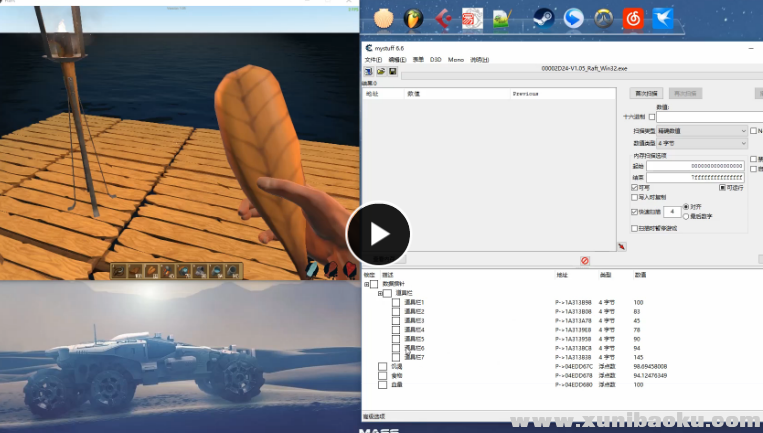Toggle the 十六进制 hex checkbox
The width and height of the screenshot is (763, 433).
click(x=651, y=117)
